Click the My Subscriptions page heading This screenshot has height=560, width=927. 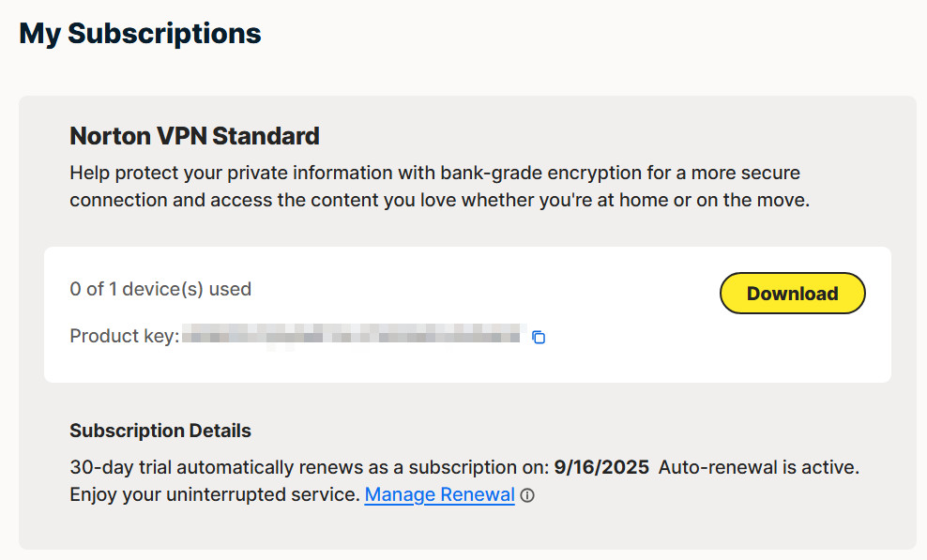(x=140, y=34)
